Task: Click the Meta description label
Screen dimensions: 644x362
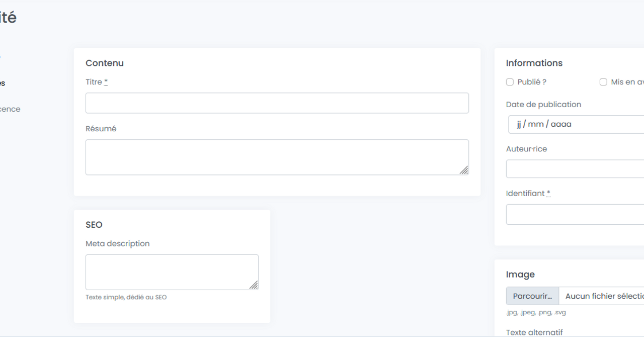Action: 118,243
